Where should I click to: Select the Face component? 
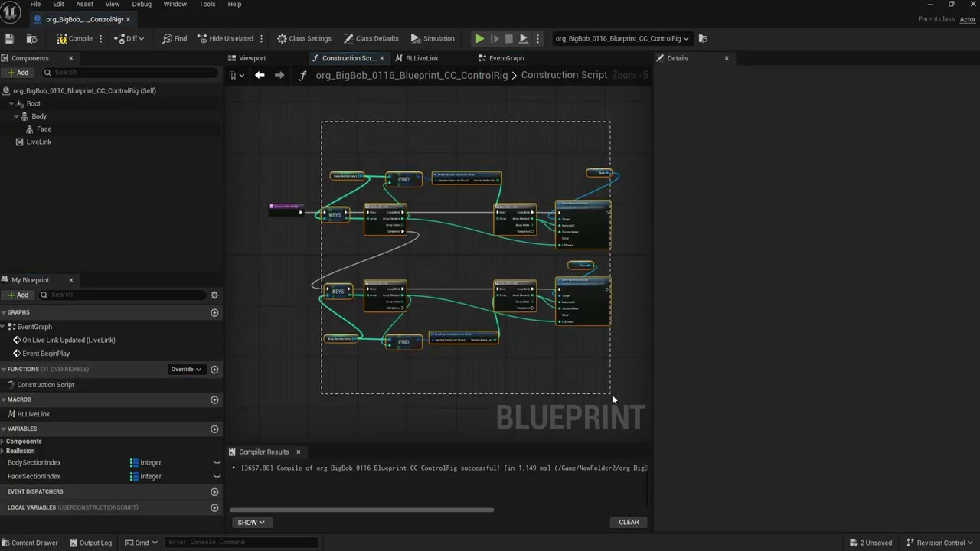click(x=44, y=129)
